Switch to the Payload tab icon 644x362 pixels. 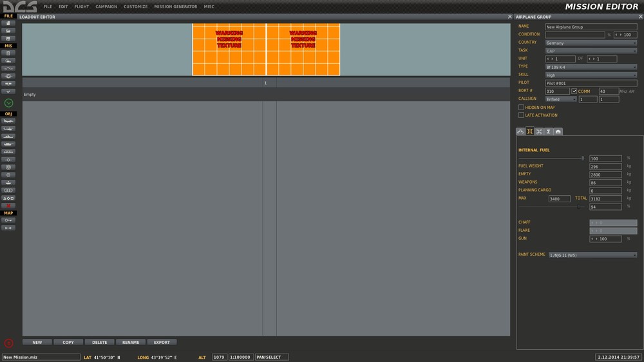click(x=530, y=131)
